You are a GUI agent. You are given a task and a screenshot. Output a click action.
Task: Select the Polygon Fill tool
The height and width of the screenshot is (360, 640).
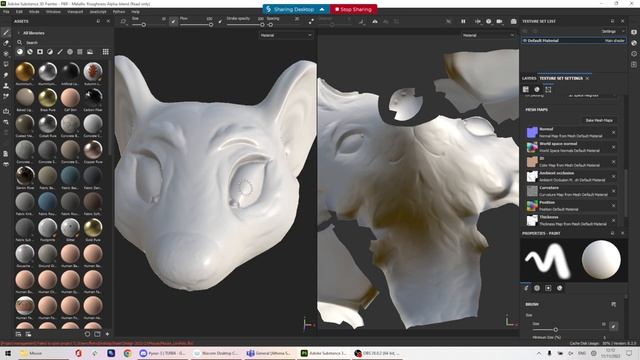[6, 64]
